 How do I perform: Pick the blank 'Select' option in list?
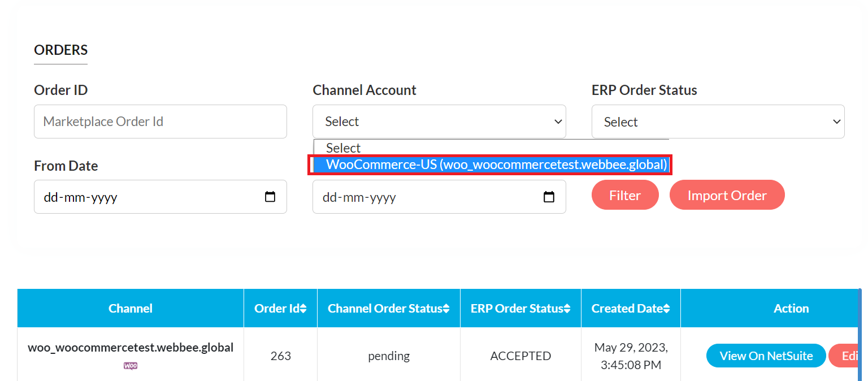click(344, 148)
